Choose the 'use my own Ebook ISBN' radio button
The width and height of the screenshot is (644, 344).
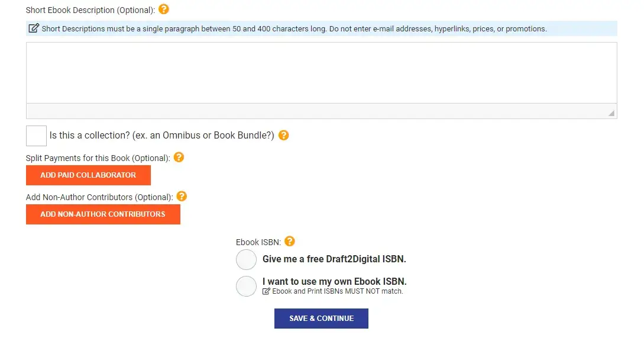(246, 286)
